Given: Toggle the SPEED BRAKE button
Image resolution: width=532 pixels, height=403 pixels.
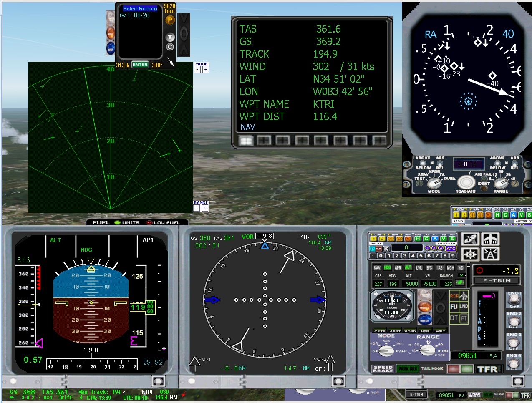Looking at the screenshot, I should pyautogui.click(x=383, y=369).
